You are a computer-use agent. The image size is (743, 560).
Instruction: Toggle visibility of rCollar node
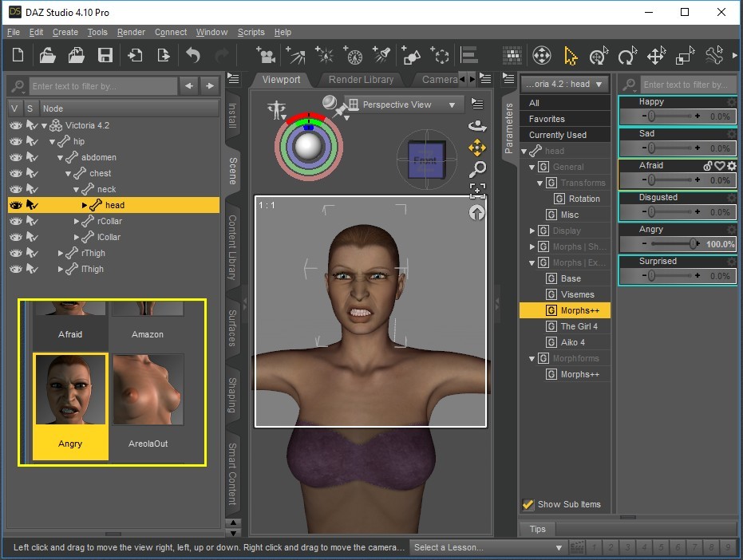pos(16,221)
